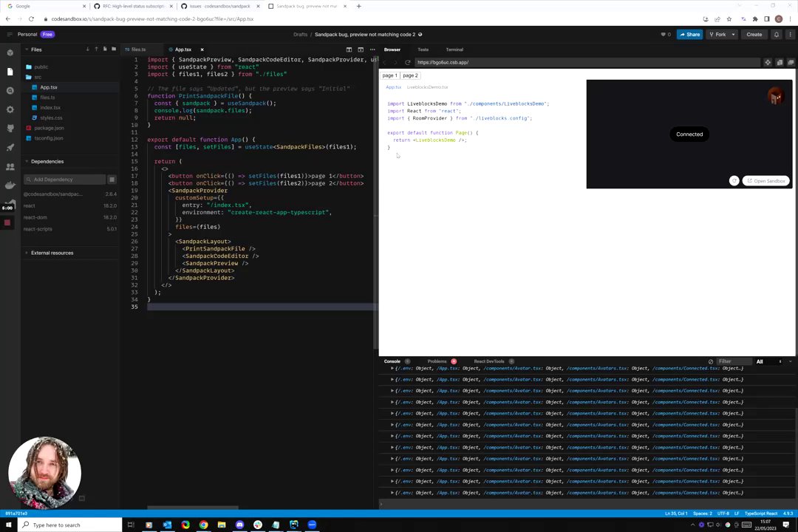The width and height of the screenshot is (798, 532).
Task: Click the Fork button
Action: pyautogui.click(x=717, y=35)
